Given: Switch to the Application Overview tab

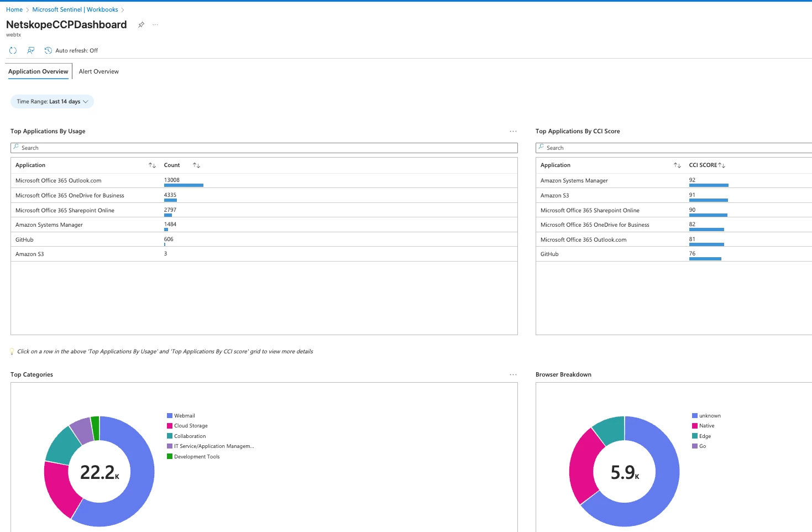Looking at the screenshot, I should pyautogui.click(x=38, y=71).
